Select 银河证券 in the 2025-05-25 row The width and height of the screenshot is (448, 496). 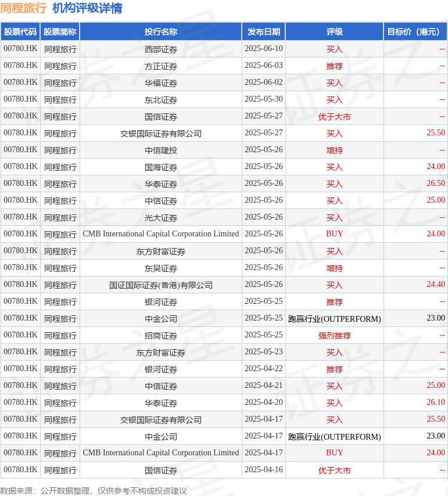[161, 302]
